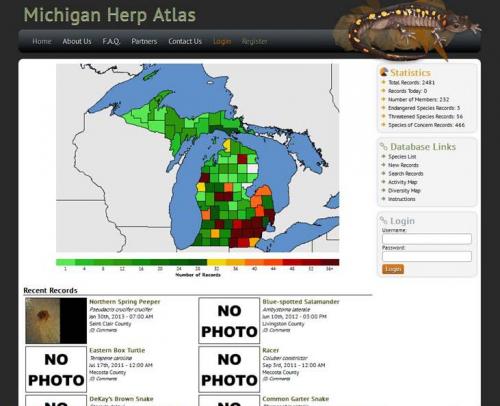Open the Eastern Box Turtle record
The height and width of the screenshot is (406, 500).
tap(117, 350)
